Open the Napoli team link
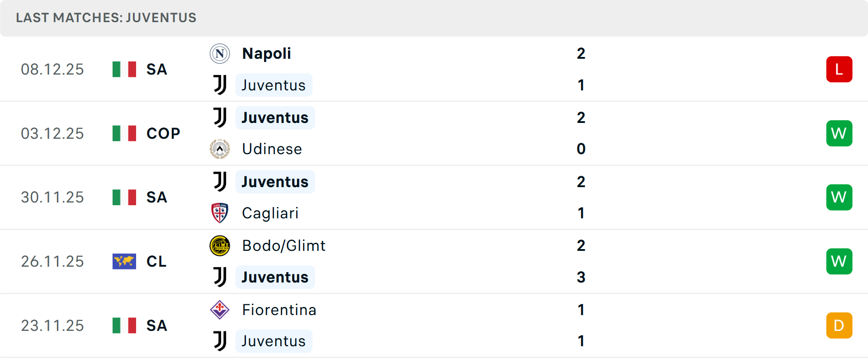 tap(266, 54)
